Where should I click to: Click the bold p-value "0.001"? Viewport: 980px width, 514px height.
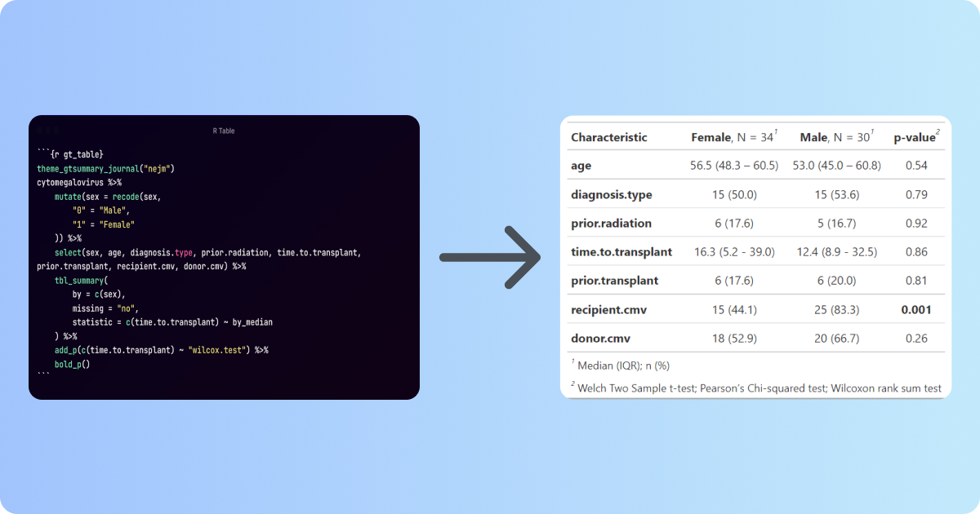coord(916,310)
